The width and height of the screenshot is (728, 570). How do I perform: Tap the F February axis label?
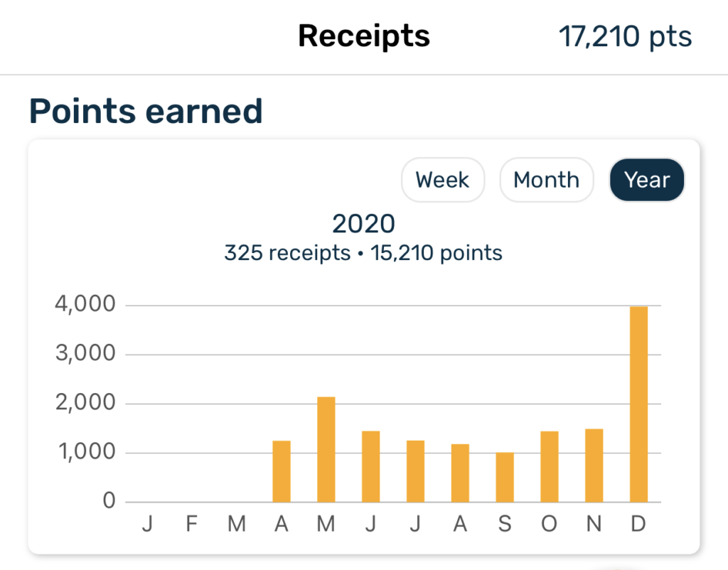(x=192, y=524)
